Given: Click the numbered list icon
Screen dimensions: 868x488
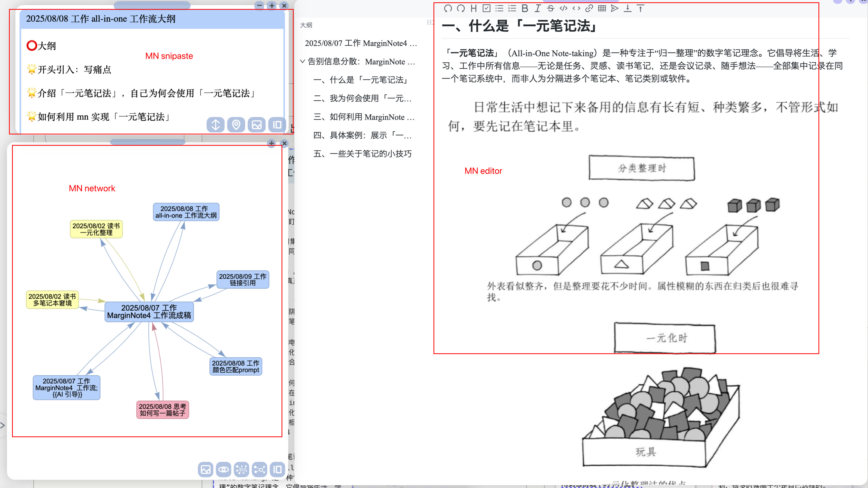Looking at the screenshot, I should point(512,8).
